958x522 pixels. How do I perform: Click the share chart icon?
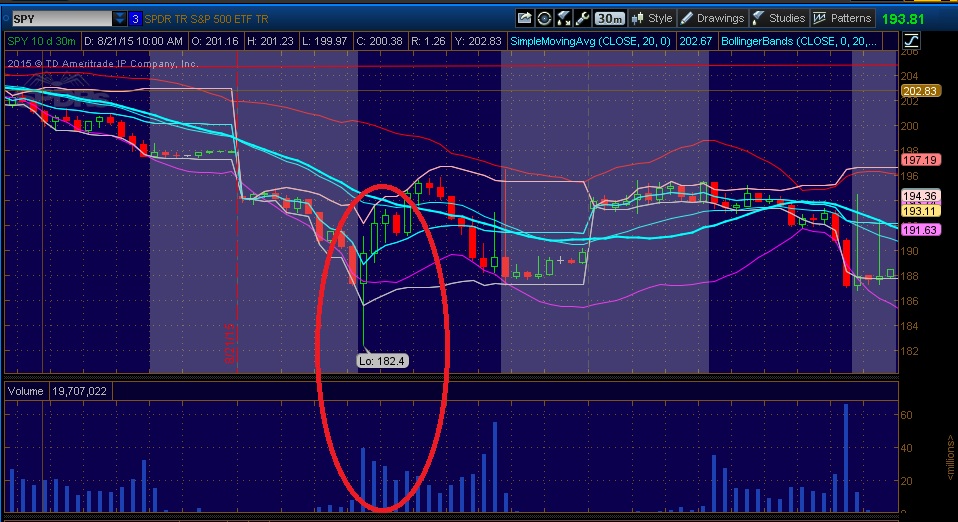525,18
